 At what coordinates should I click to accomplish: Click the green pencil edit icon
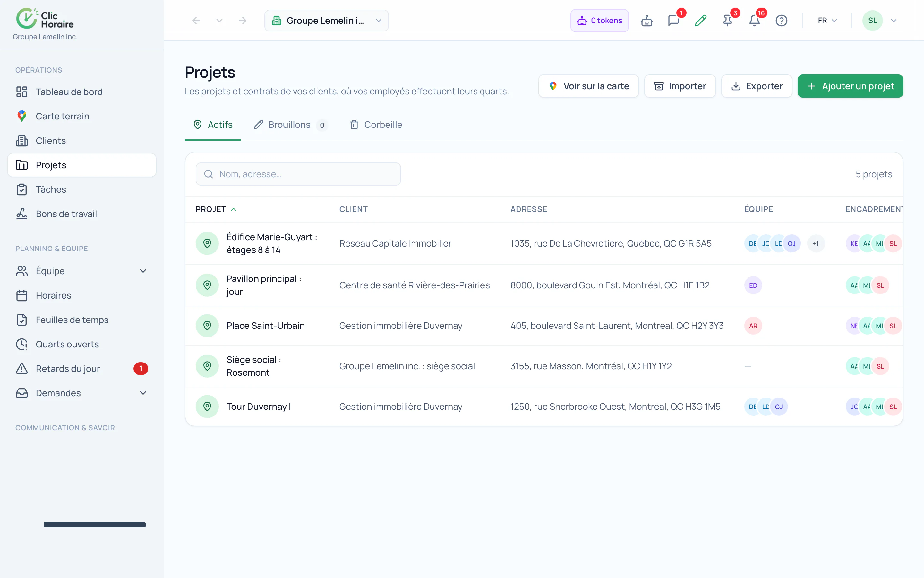701,21
